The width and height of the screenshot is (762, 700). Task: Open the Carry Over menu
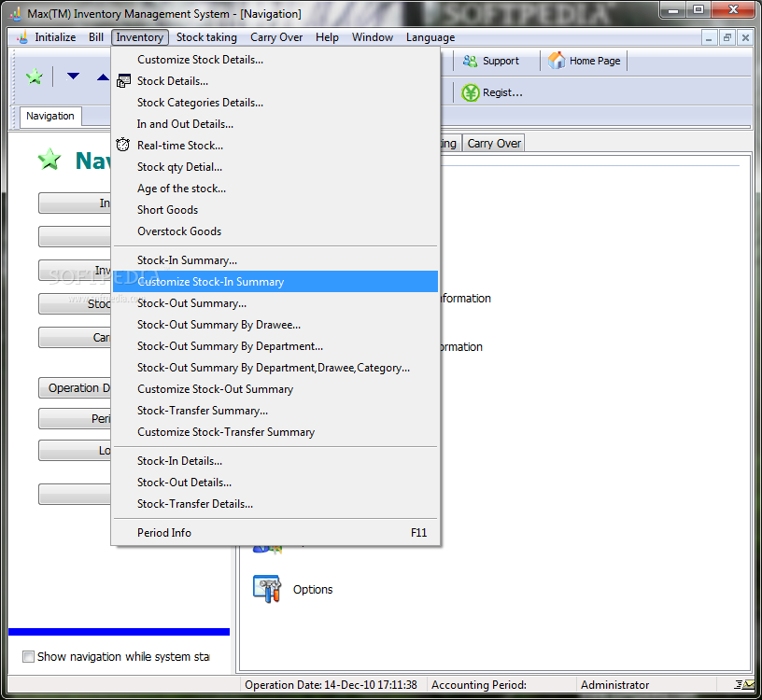coord(276,37)
